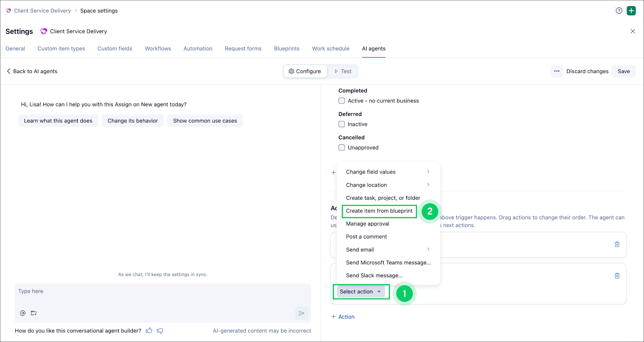Click the plus icon left of dropdown menu
Viewport: 644px width, 342px height.
point(333,172)
